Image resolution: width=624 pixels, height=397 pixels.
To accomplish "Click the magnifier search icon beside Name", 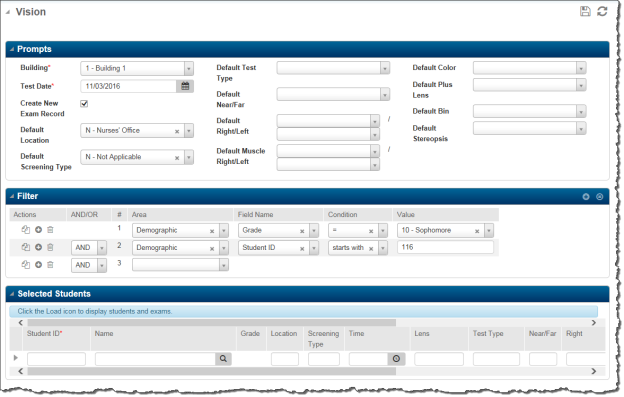I will pyautogui.click(x=223, y=359).
